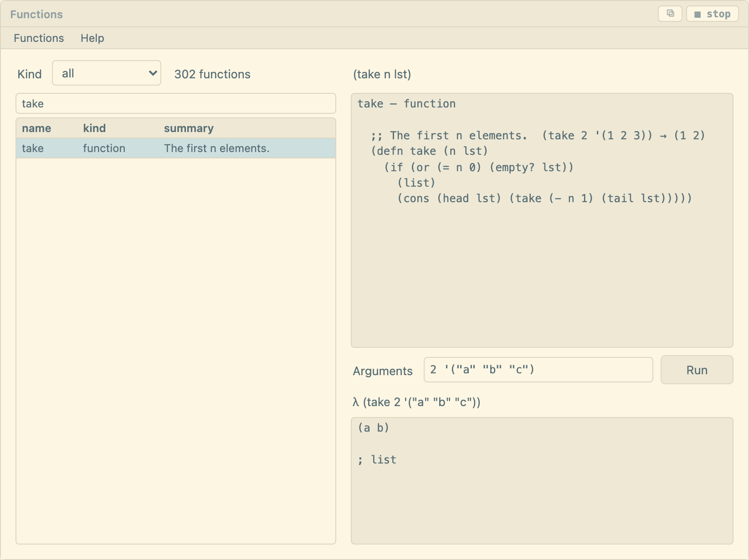The image size is (749, 560).
Task: Expand the Kind dropdown showing all
Action: click(x=107, y=73)
